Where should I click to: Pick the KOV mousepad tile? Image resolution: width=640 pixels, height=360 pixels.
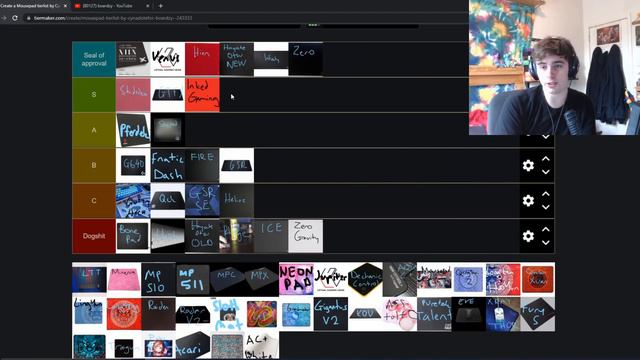pos(365,314)
